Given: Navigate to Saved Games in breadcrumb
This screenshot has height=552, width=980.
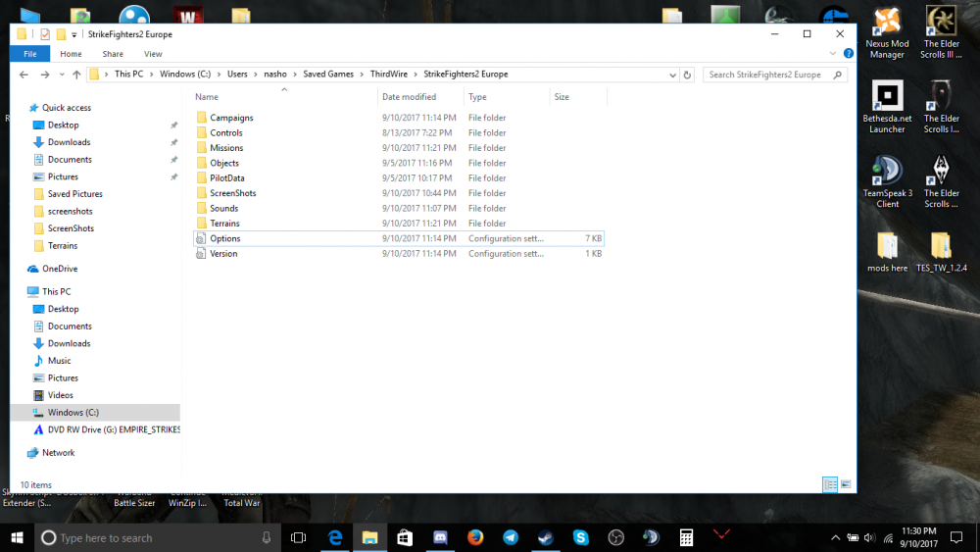Looking at the screenshot, I should pos(328,75).
